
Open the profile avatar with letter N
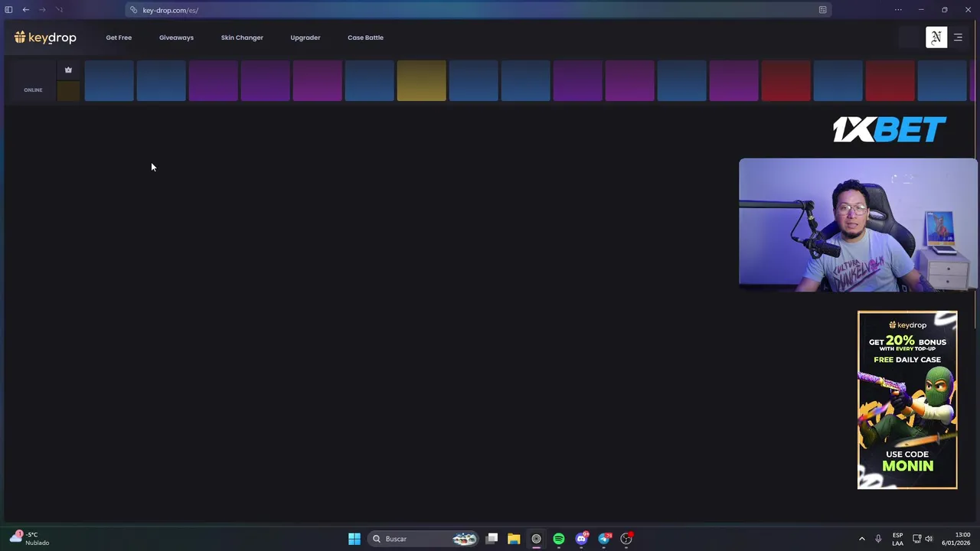click(936, 37)
